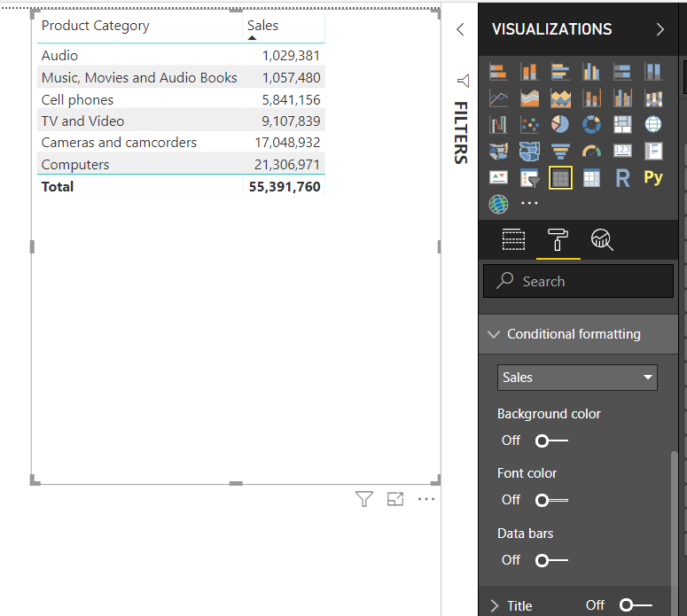Click the Filters pane megaphone icon
This screenshot has width=687, height=616.
(463, 81)
